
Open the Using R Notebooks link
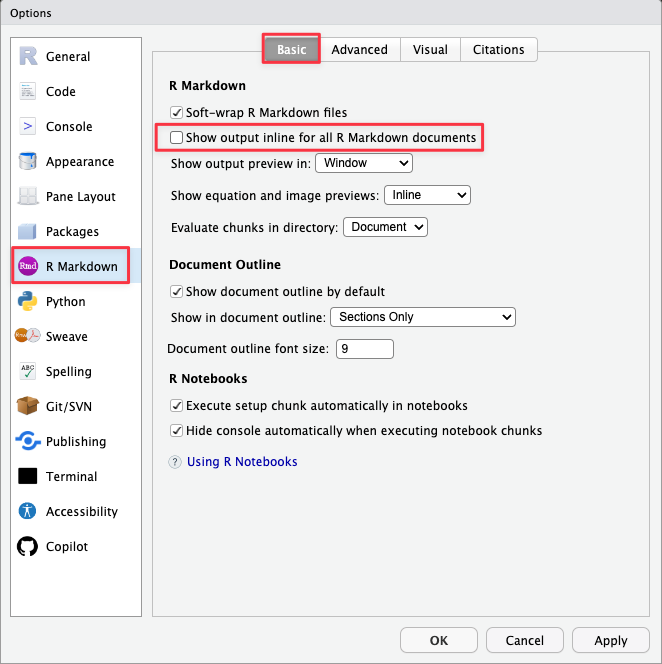coord(242,462)
